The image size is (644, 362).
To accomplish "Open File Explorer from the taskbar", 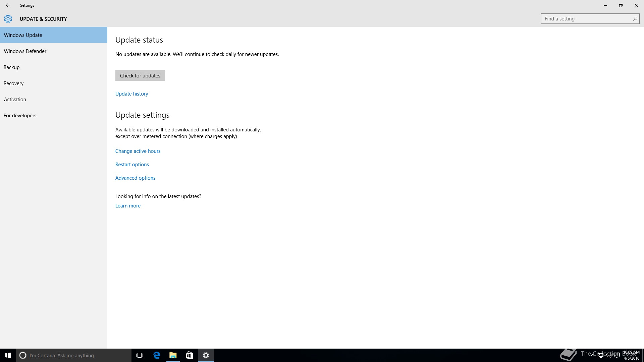I will tap(173, 355).
